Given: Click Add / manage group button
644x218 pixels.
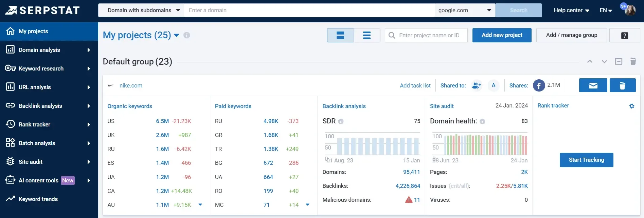Looking at the screenshot, I should 572,35.
